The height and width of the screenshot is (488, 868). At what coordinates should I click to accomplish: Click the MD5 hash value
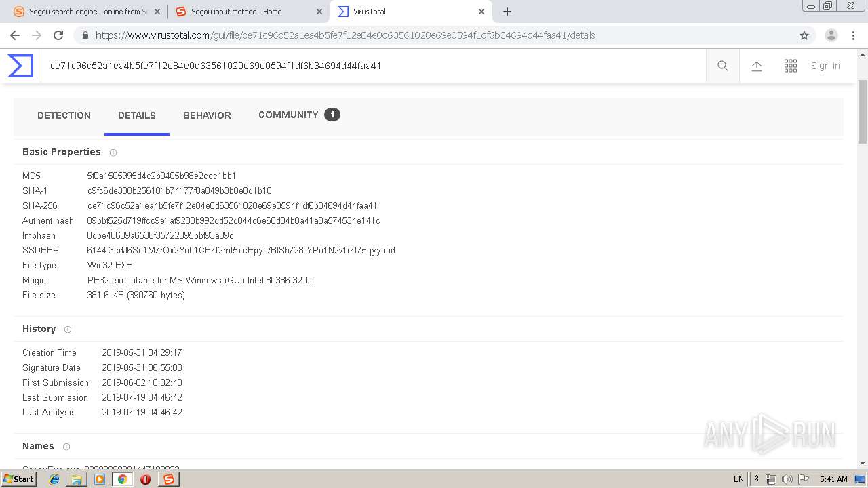pyautogui.click(x=161, y=176)
